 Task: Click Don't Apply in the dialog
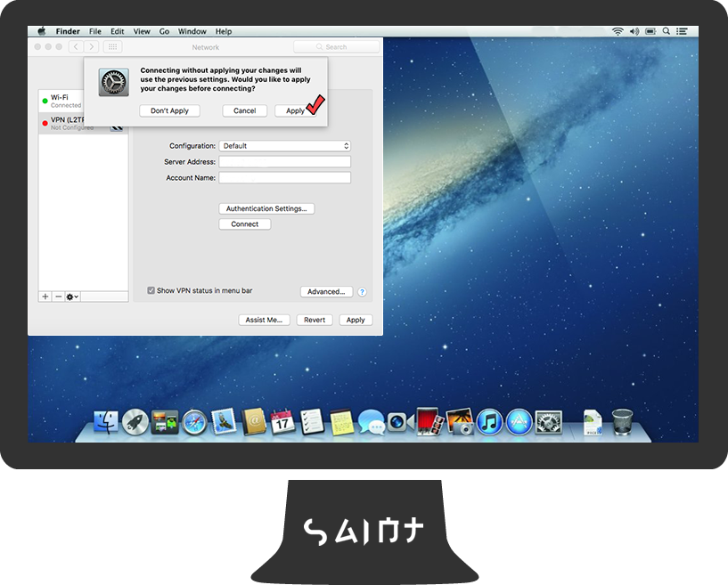[x=169, y=111]
